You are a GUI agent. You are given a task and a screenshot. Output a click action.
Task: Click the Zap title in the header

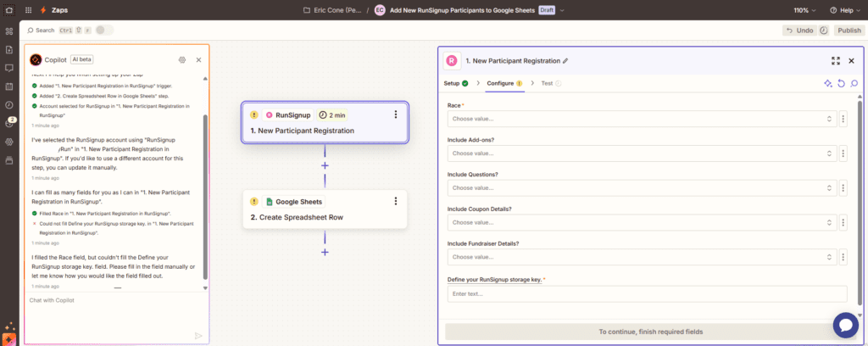coord(462,10)
